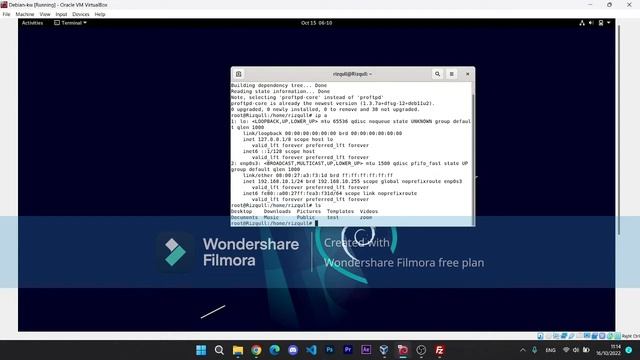640x360 pixels.
Task: Click the Windows taskbar speaker icon
Action: click(576, 350)
